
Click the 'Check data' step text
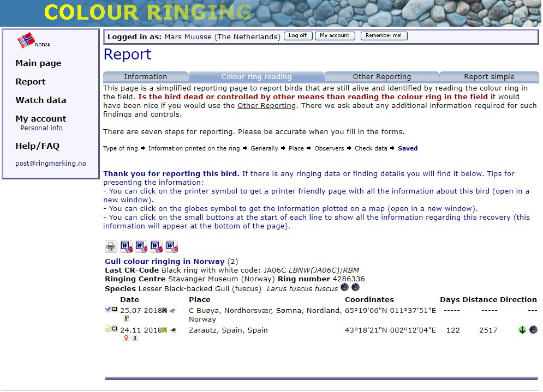coord(371,148)
